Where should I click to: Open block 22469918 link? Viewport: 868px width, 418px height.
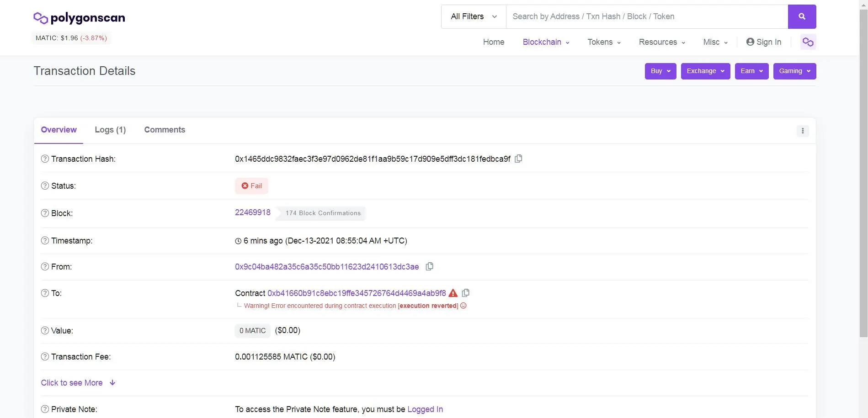[x=253, y=212]
